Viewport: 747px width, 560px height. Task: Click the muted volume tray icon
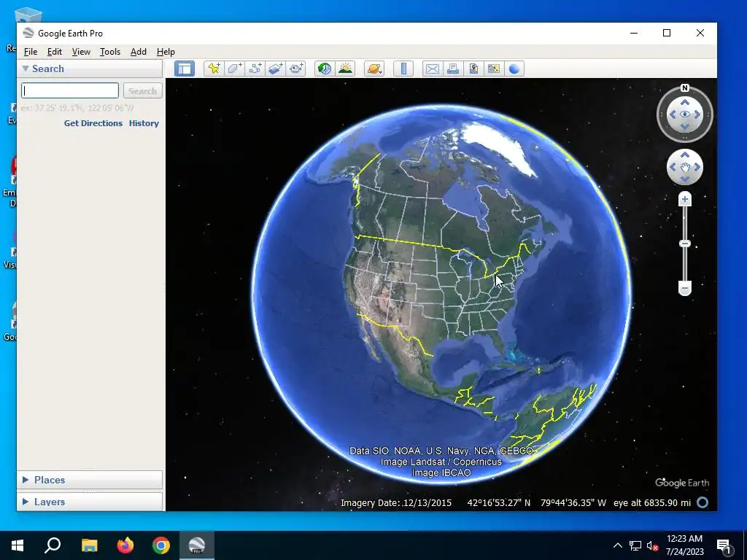coord(652,545)
